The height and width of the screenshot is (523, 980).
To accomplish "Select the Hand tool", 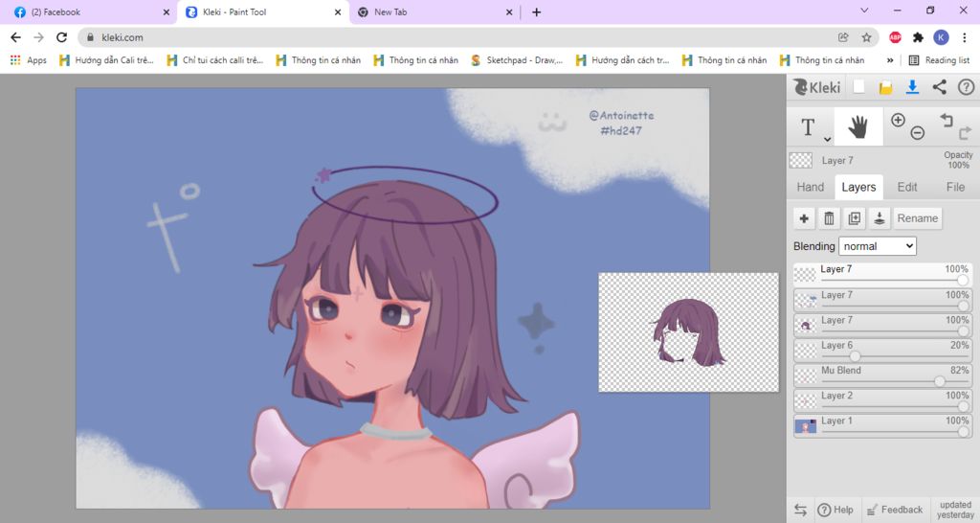I will (858, 126).
